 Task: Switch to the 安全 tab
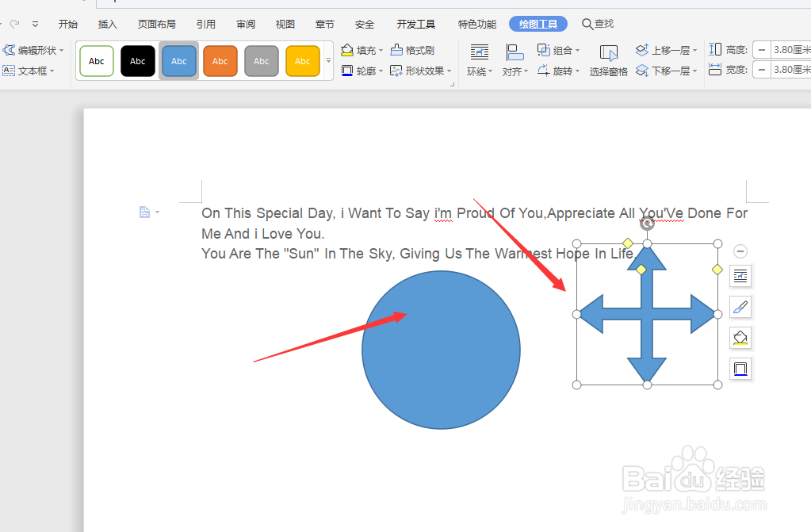[x=365, y=24]
